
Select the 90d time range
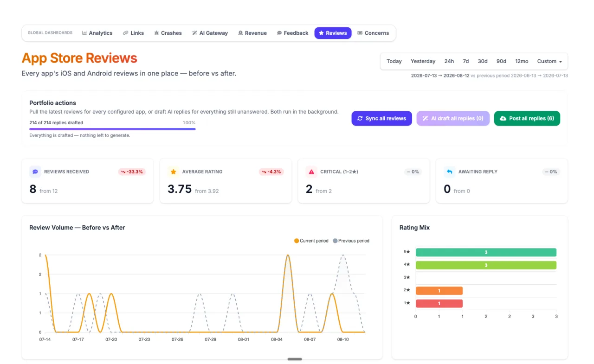pyautogui.click(x=501, y=61)
